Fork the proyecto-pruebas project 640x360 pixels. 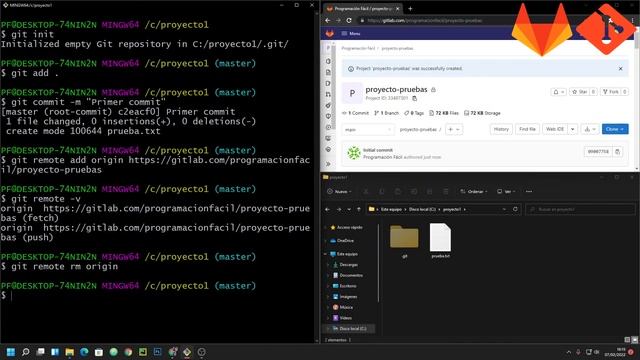(611, 92)
